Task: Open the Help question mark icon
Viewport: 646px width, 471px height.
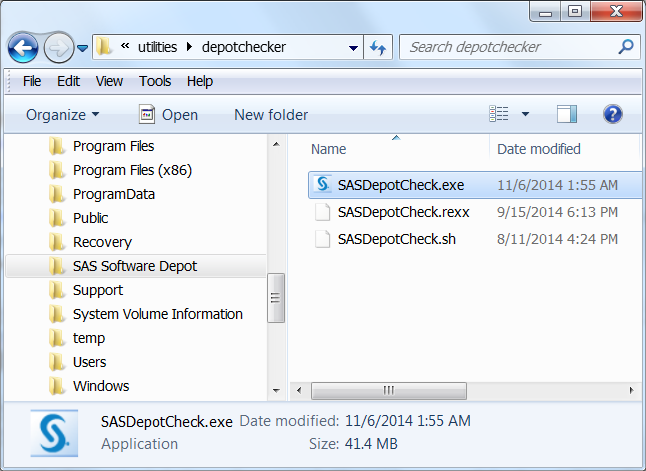Action: [x=613, y=115]
